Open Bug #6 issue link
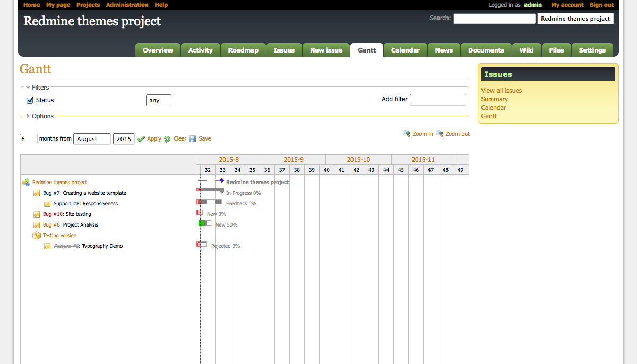This screenshot has height=364, width=637. pyautogui.click(x=51, y=225)
